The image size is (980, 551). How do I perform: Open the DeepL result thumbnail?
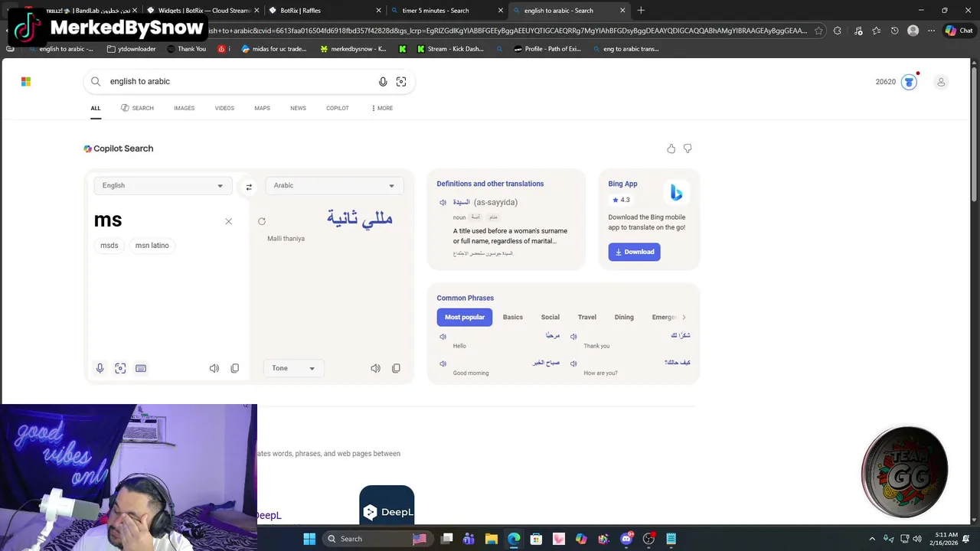[387, 507]
